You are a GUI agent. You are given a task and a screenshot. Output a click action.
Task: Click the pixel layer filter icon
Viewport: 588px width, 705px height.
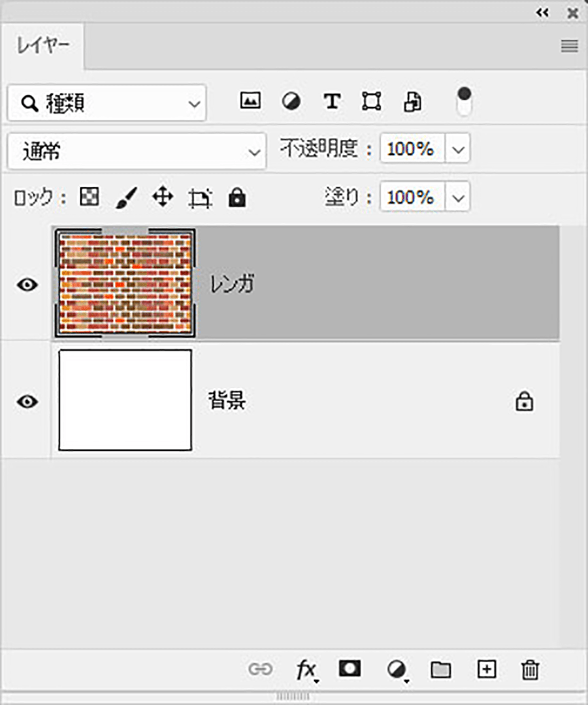[x=250, y=100]
